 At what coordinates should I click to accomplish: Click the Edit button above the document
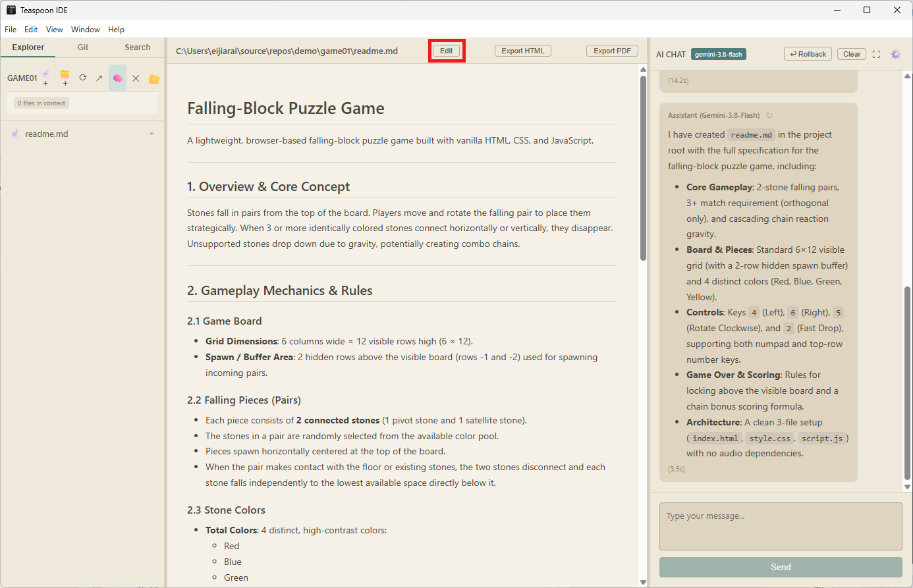tap(447, 51)
